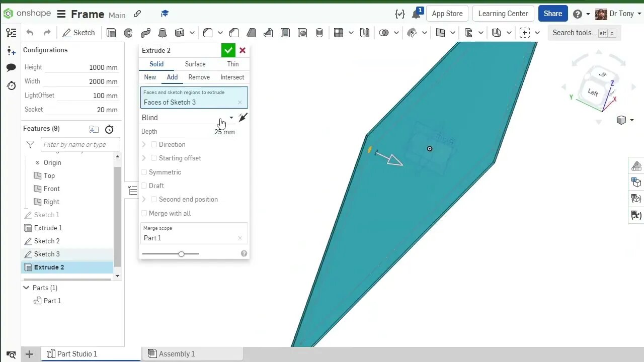Select the Shell tool icon
This screenshot has width=644, height=362.
285,33
